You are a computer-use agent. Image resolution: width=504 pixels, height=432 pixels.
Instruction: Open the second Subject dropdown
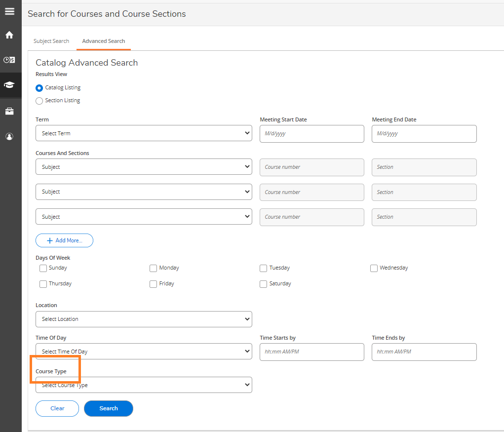(x=144, y=192)
